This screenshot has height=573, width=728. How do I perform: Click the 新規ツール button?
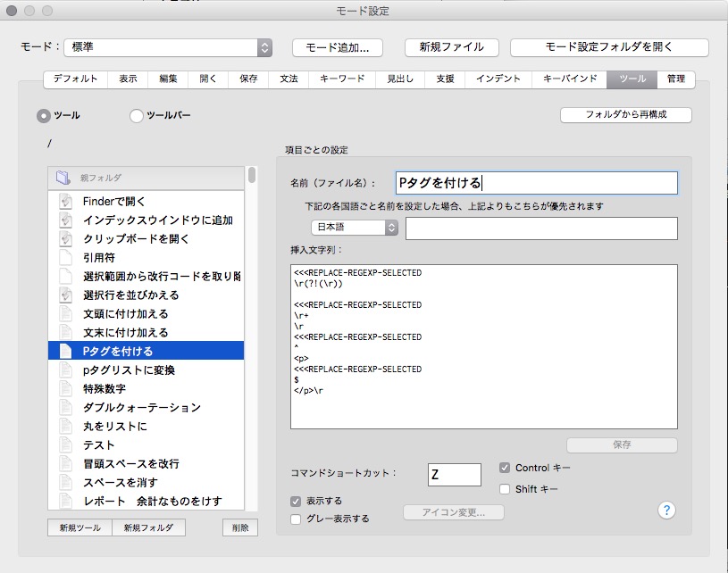point(80,527)
